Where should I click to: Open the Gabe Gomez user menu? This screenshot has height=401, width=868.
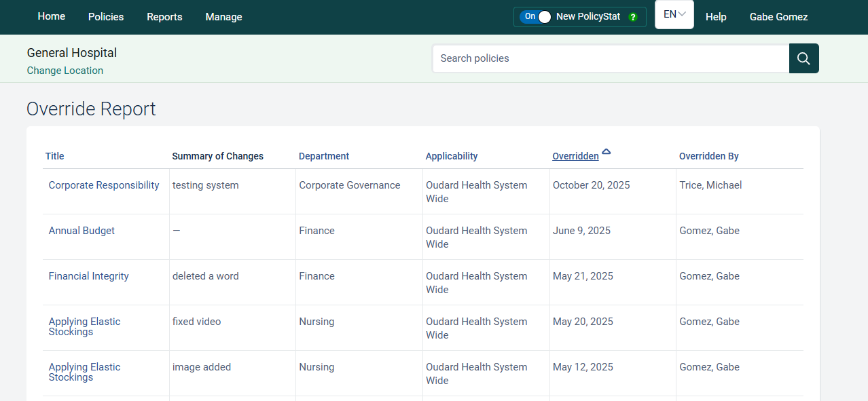pyautogui.click(x=778, y=17)
